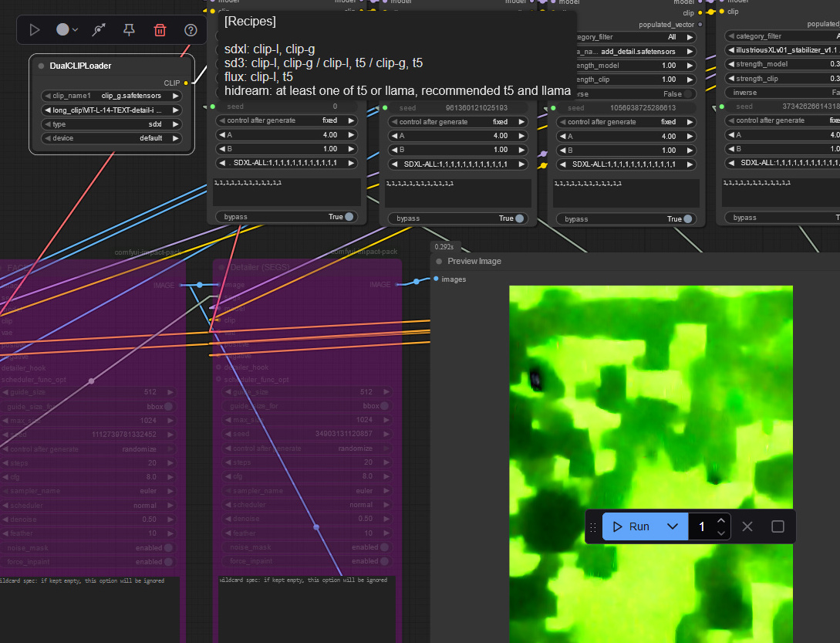Click the left arrow of A in the seed 0 node
This screenshot has width=840, height=643.
(x=222, y=135)
